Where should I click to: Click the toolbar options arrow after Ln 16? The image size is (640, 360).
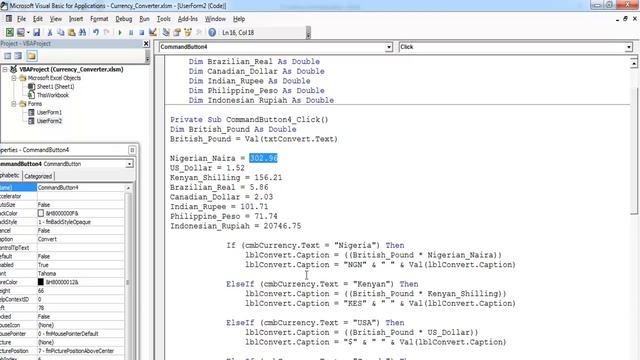pos(308,33)
